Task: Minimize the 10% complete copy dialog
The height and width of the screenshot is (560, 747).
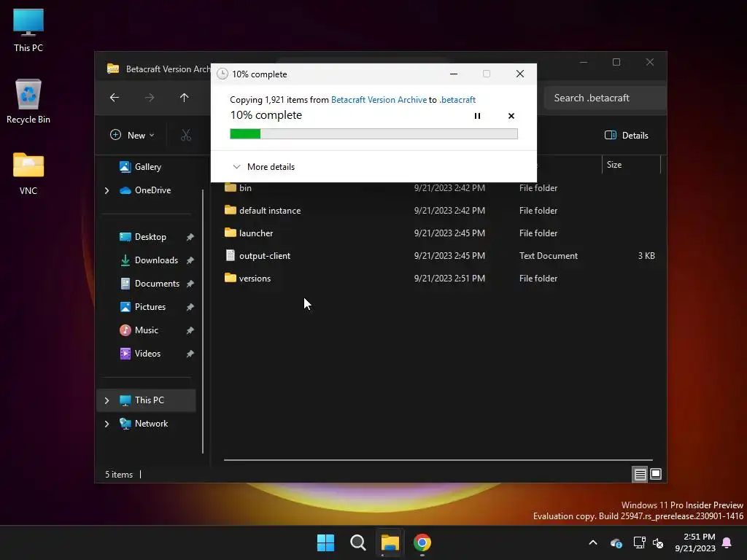Action: click(454, 74)
